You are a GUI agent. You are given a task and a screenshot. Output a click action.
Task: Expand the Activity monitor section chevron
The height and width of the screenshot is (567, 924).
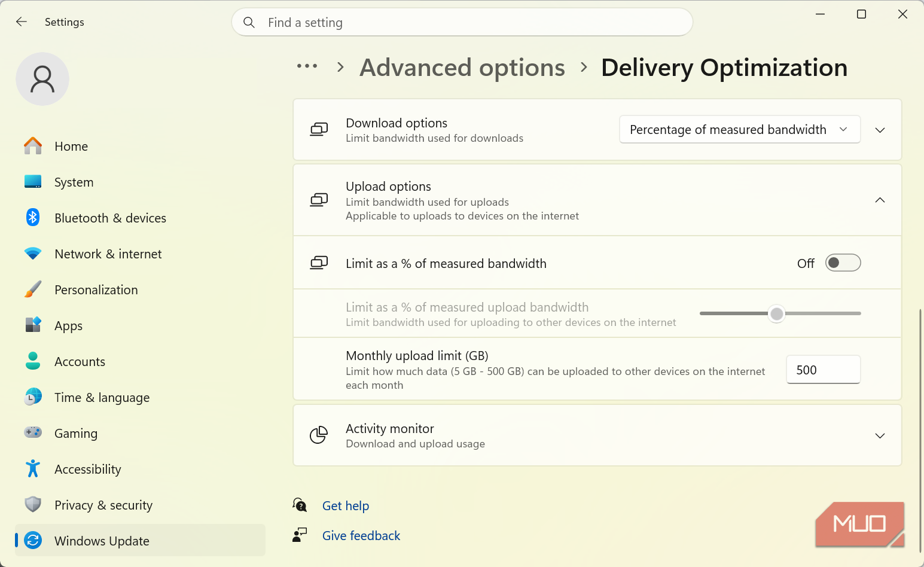coord(880,436)
